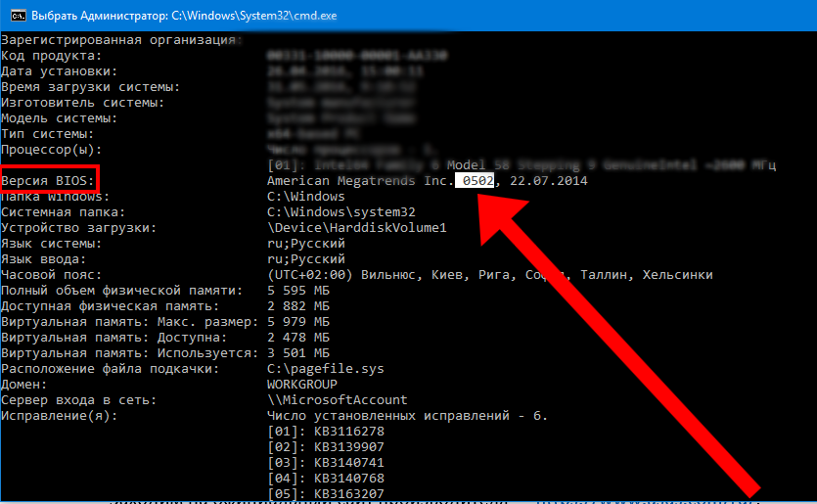The height and width of the screenshot is (504, 817).
Task: Click the cmd.exe icon in title bar
Action: 14,16
